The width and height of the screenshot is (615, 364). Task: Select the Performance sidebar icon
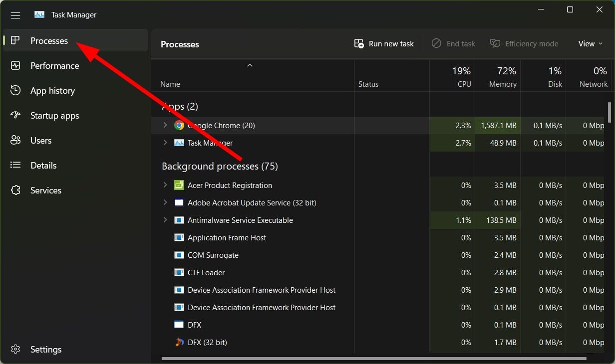[15, 65]
